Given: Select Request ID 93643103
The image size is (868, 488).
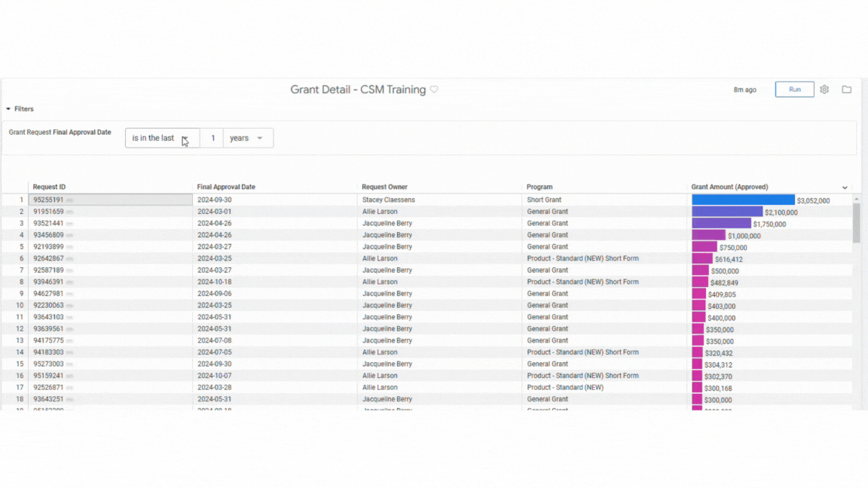Looking at the screenshot, I should click(x=48, y=317).
